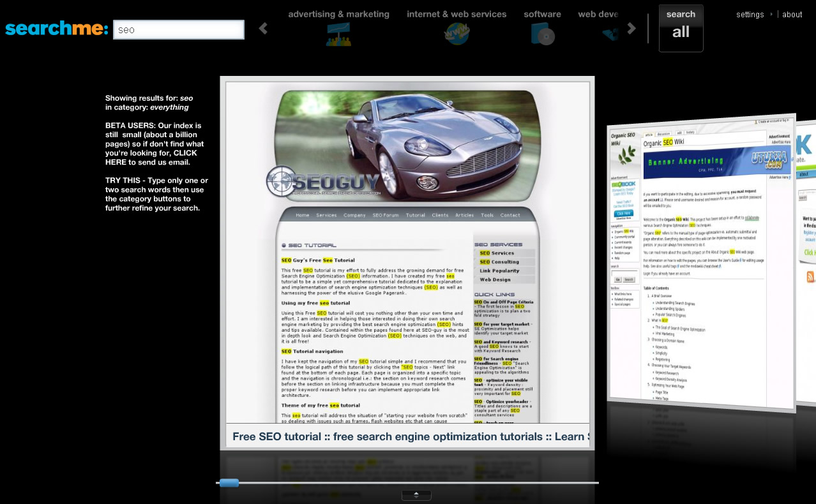Viewport: 816px width, 504px height.
Task: Click the search all button
Action: click(x=681, y=28)
